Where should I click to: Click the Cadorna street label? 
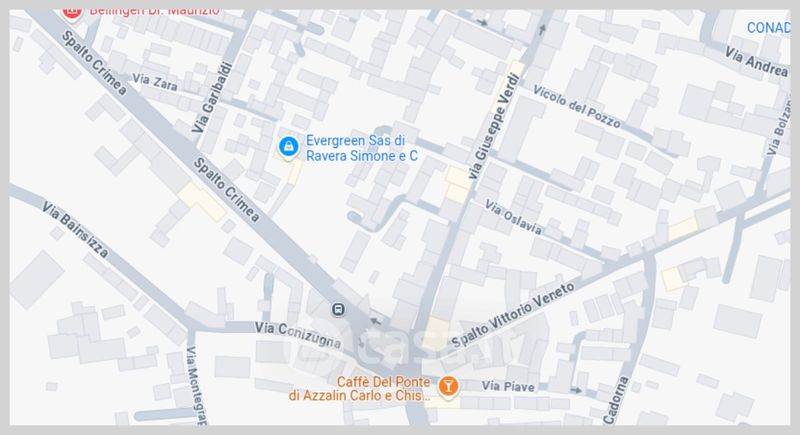coord(615,400)
